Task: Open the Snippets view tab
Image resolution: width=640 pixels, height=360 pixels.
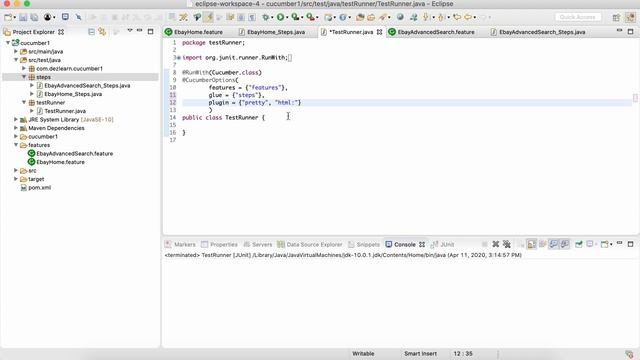Action: point(364,244)
